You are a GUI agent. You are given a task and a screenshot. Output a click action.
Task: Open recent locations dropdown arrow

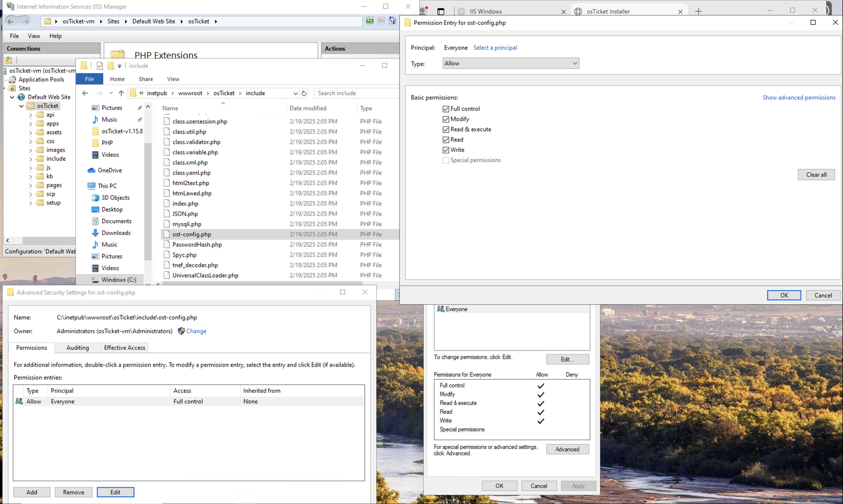tap(111, 93)
